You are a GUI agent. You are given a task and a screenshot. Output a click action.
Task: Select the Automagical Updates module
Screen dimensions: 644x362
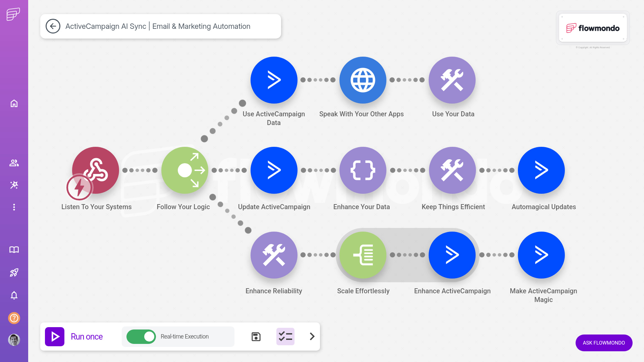[541, 170]
